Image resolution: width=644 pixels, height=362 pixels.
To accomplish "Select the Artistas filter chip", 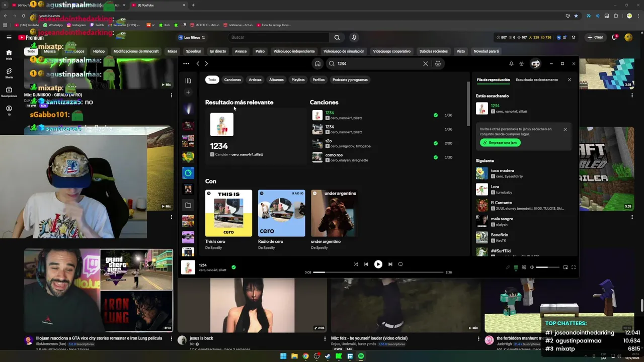I will coord(255,79).
